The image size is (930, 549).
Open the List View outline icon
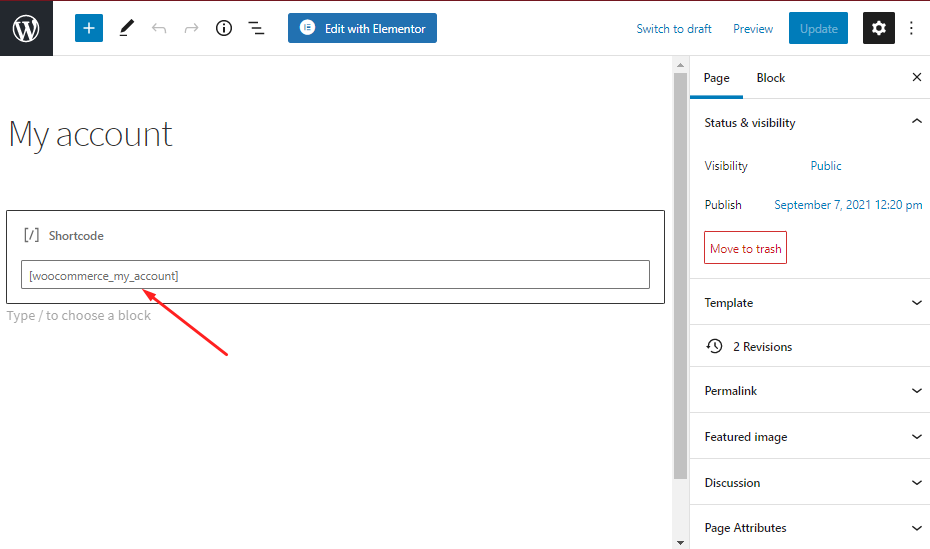(x=256, y=28)
